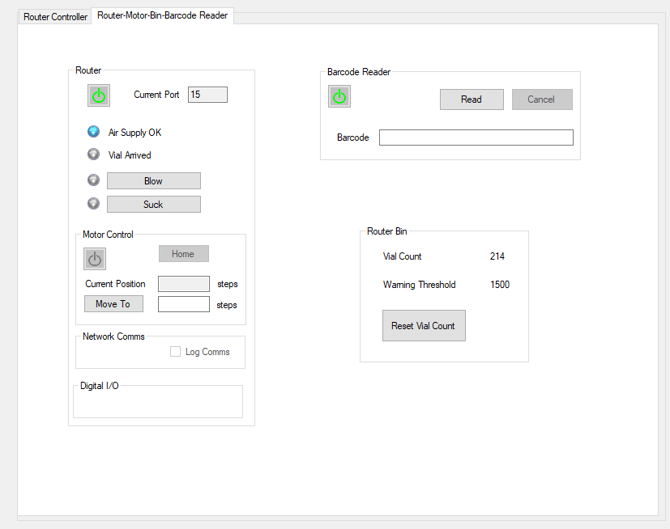Toggle the Barcode Reader power icon
Image resolution: width=670 pixels, height=529 pixels.
pyautogui.click(x=339, y=97)
